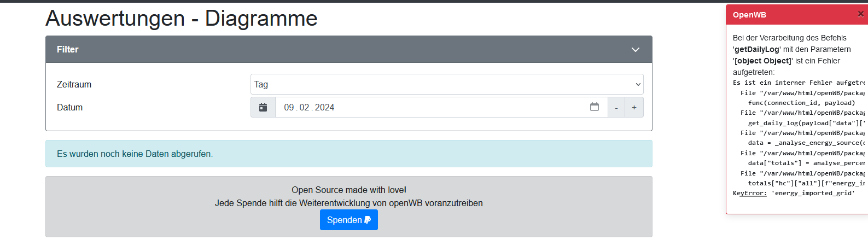Click the KeyError line in traceback
The image size is (868, 240).
click(793, 194)
